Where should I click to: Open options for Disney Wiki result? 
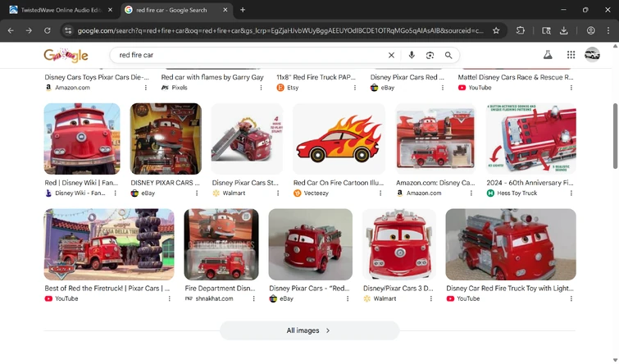(116, 193)
